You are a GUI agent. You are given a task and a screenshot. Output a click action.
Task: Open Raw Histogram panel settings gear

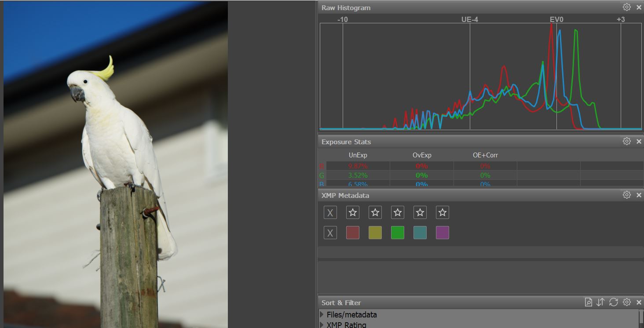626,7
